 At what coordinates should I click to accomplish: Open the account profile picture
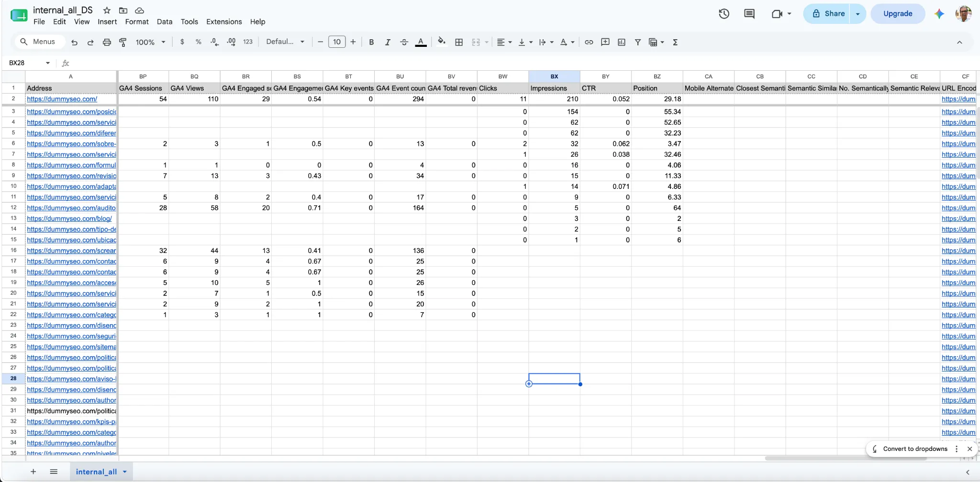point(963,14)
